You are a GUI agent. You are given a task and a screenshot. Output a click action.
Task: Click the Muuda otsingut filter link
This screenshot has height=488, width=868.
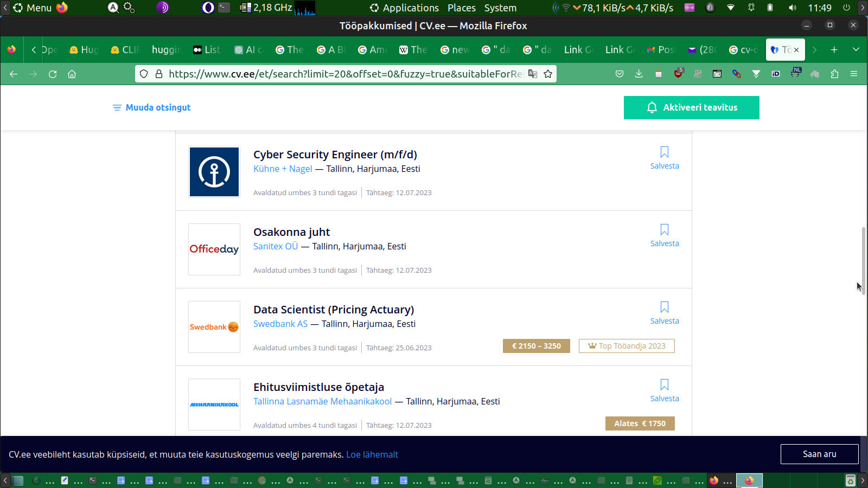tap(151, 107)
